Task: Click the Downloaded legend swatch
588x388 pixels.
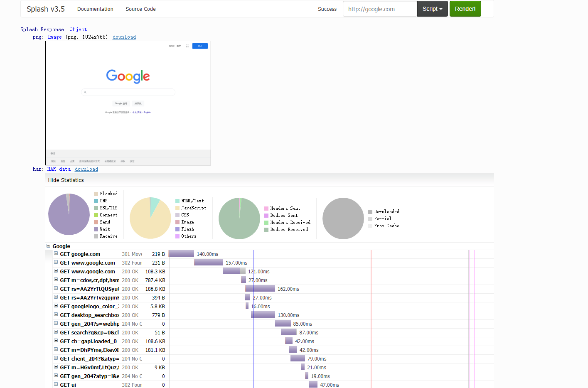Action: tap(370, 212)
